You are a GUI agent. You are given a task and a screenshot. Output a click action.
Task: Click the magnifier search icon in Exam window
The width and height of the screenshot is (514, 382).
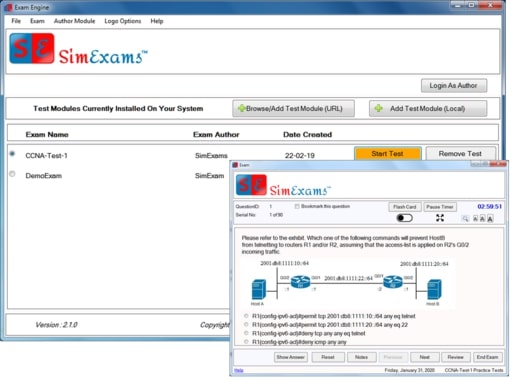click(465, 219)
